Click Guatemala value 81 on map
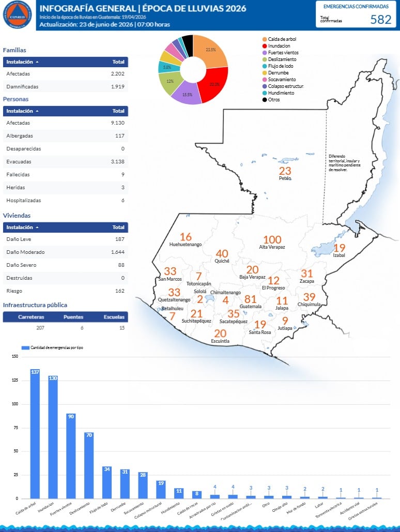 coord(250,299)
